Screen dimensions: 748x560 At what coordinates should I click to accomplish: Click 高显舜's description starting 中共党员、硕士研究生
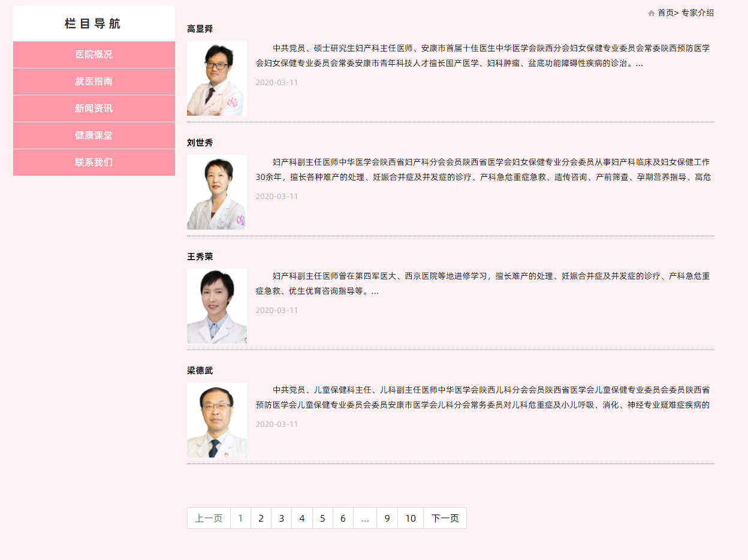click(483, 55)
